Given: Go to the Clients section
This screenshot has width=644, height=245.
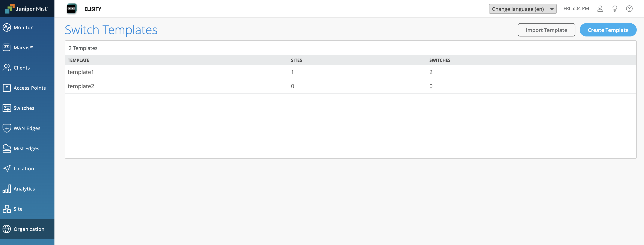Looking at the screenshot, I should coord(21,68).
